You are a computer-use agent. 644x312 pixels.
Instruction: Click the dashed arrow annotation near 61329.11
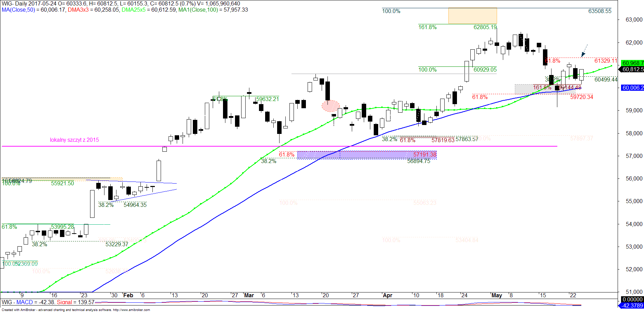(x=584, y=50)
